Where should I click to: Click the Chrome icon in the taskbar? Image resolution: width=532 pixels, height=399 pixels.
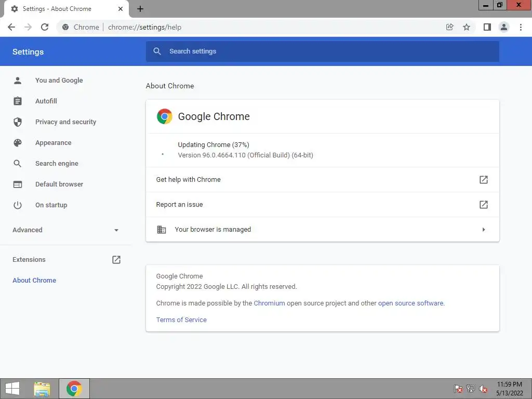[74, 389]
